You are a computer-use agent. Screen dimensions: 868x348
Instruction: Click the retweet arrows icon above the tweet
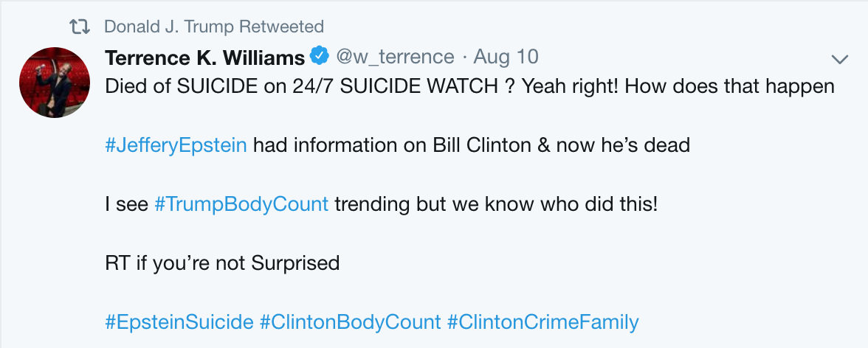(x=80, y=27)
